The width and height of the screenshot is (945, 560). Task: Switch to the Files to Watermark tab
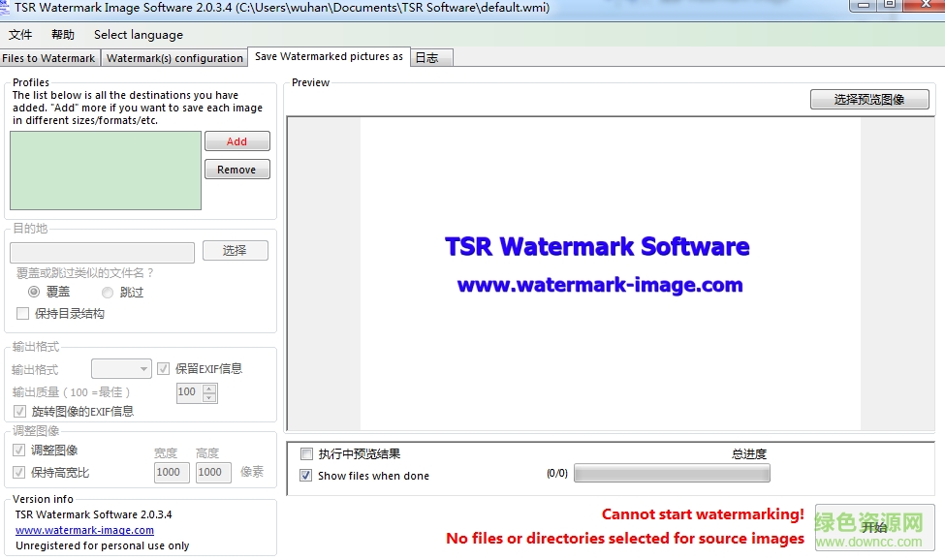[49, 57]
